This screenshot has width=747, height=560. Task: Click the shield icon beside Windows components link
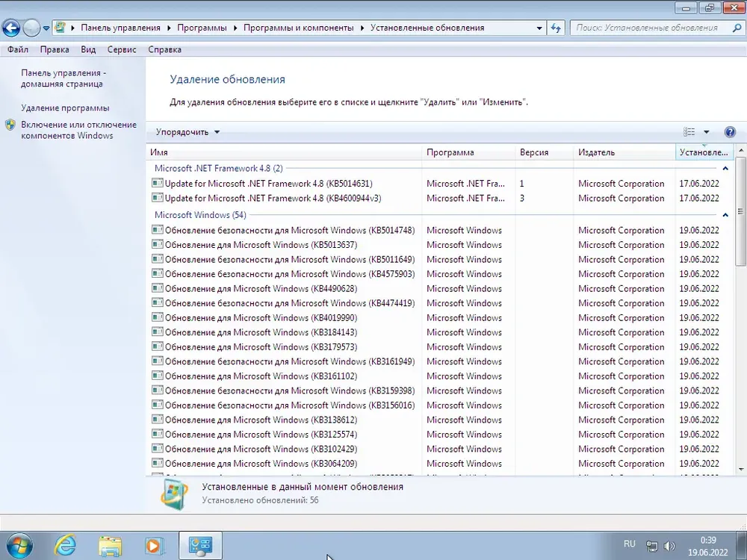pos(10,125)
